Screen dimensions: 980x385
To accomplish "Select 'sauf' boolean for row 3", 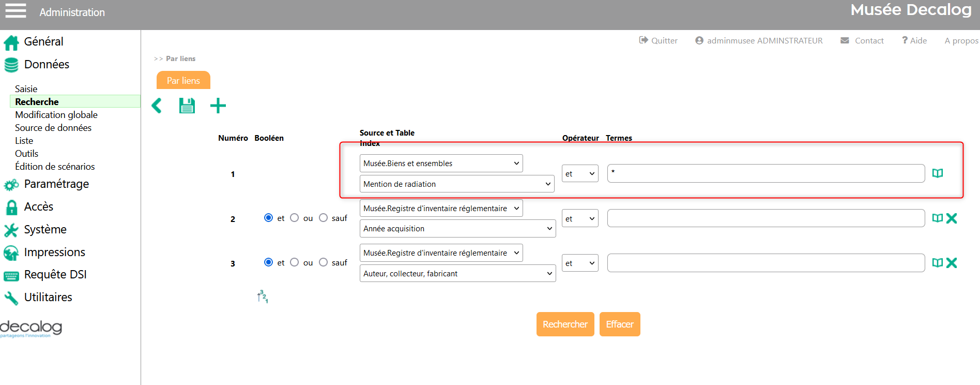I will pyautogui.click(x=324, y=262).
